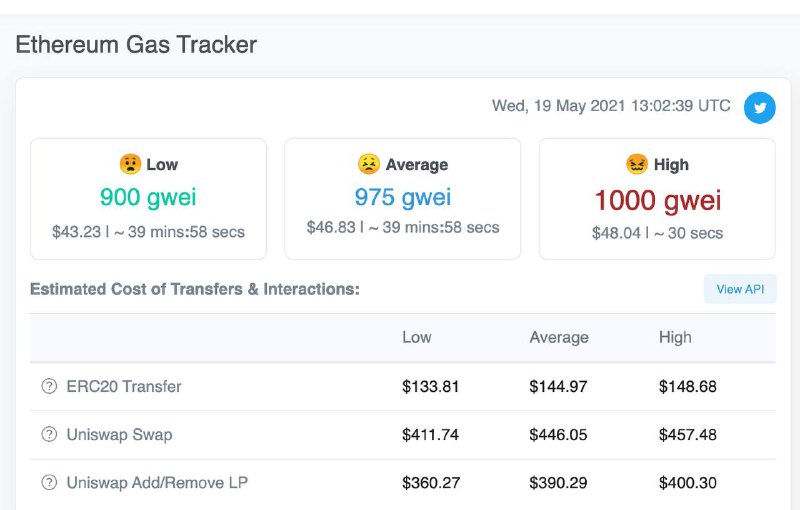800x510 pixels.
Task: Click the Low gas scared-face emoji
Action: (x=130, y=164)
